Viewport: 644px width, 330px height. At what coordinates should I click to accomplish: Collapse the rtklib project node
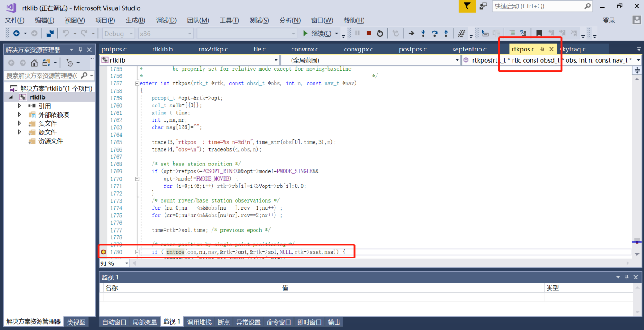click(x=11, y=97)
